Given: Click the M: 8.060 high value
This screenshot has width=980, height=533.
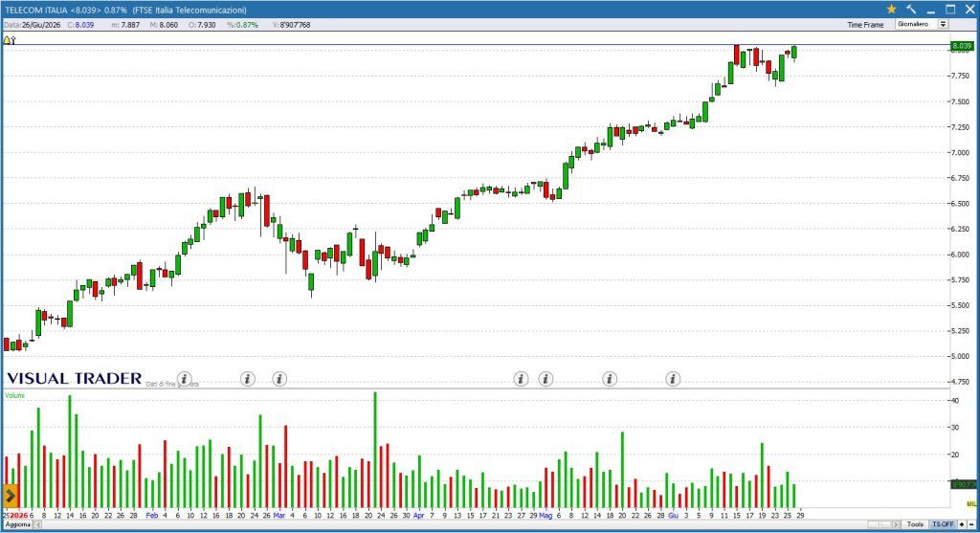Looking at the screenshot, I should pyautogui.click(x=164, y=25).
